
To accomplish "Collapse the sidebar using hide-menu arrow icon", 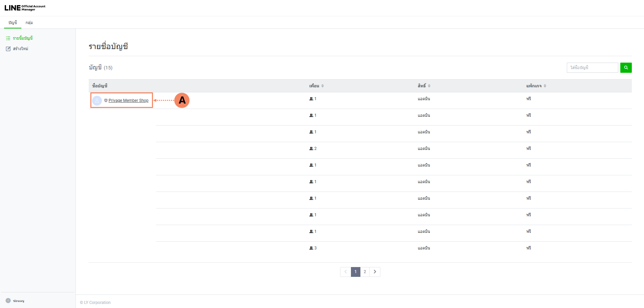I will pyautogui.click(x=8, y=301).
